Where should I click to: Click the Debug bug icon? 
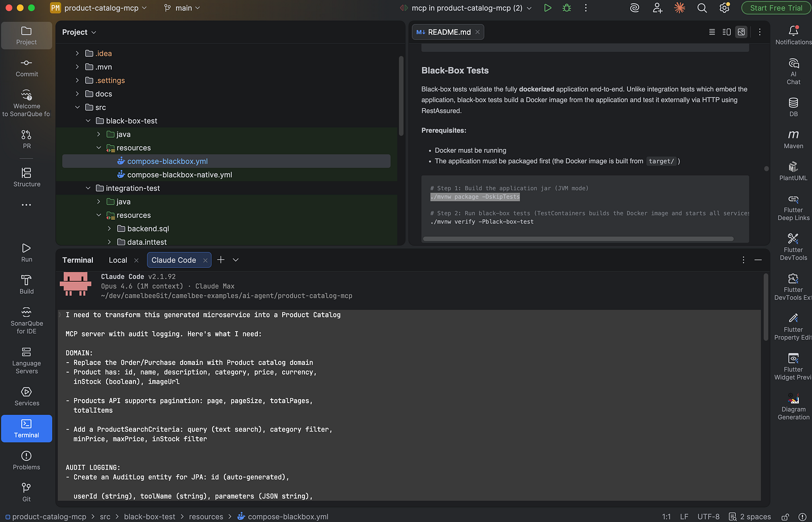567,8
